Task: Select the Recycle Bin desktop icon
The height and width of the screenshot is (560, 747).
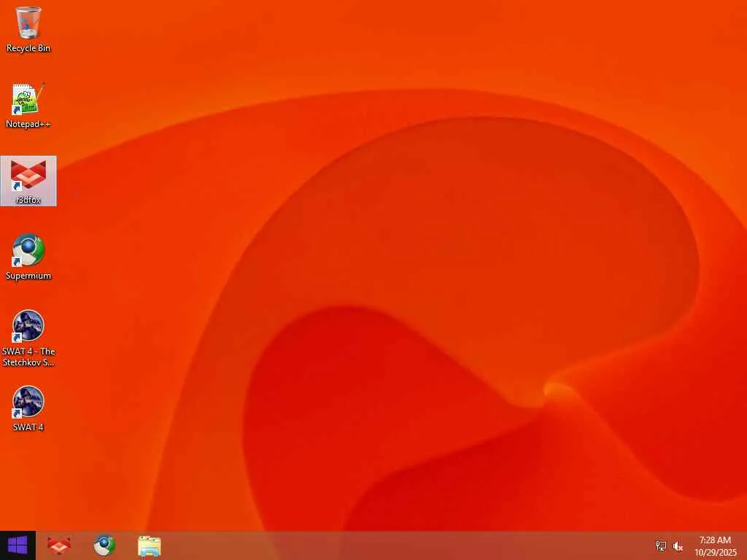Action: (x=28, y=28)
